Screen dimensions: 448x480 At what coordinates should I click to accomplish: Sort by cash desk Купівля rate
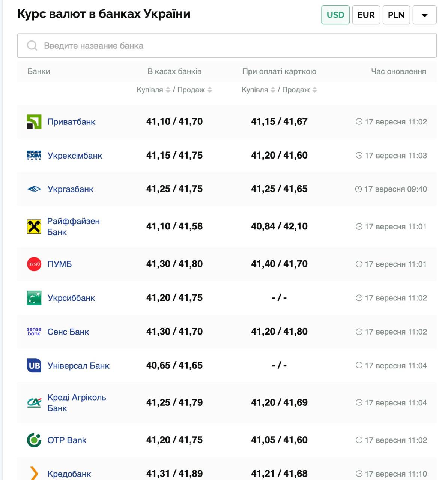coord(168,90)
